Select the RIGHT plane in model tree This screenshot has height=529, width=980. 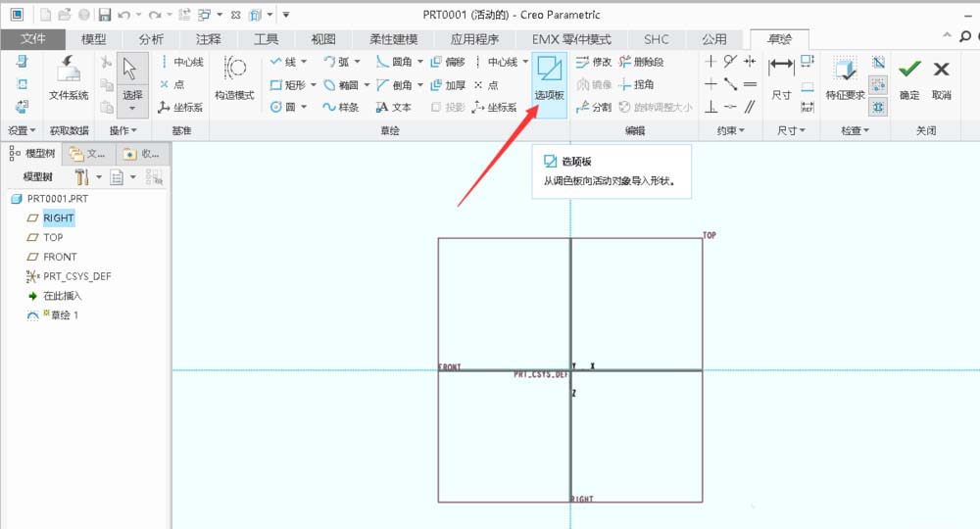point(51,218)
